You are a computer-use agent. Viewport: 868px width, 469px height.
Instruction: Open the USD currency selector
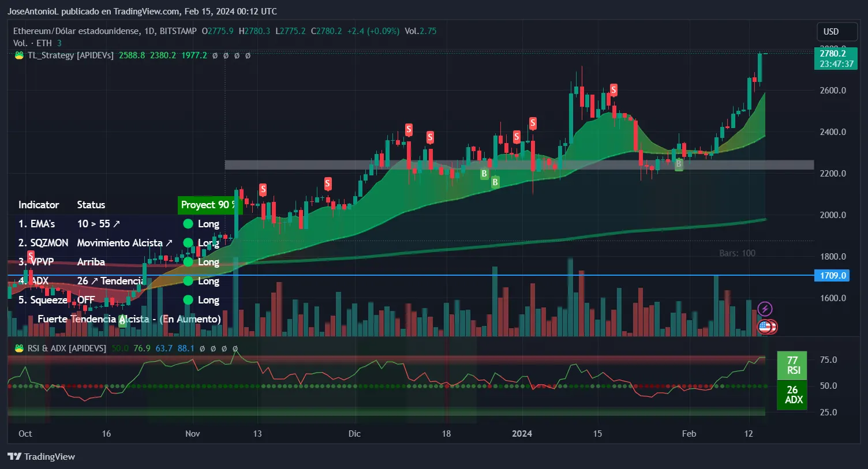(831, 32)
